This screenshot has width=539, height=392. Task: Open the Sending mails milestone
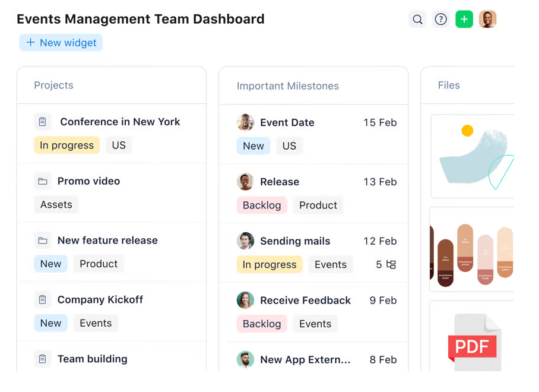pos(295,241)
